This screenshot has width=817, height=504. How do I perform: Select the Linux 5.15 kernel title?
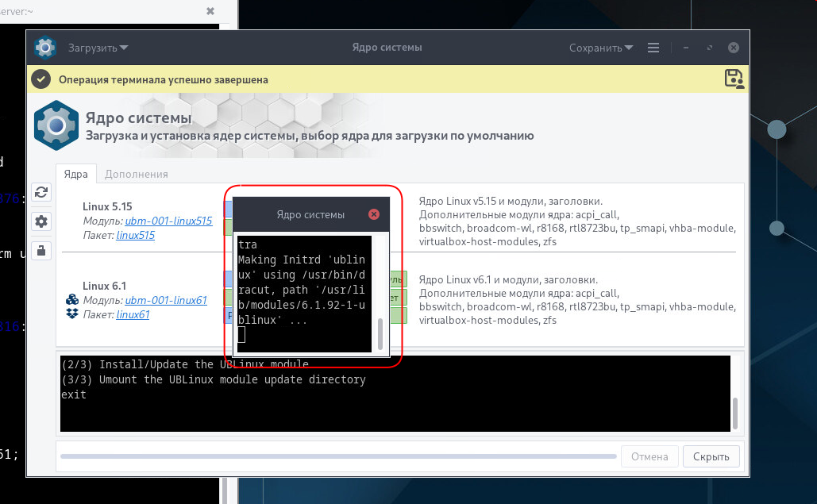click(107, 206)
